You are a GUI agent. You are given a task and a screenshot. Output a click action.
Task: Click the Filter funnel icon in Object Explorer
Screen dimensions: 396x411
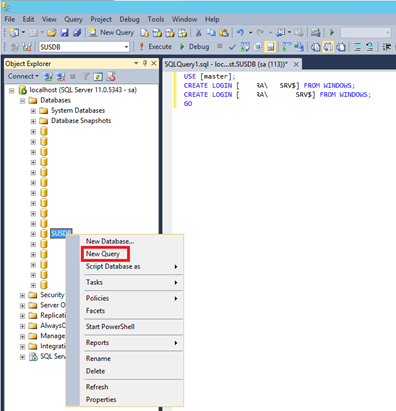click(x=85, y=77)
